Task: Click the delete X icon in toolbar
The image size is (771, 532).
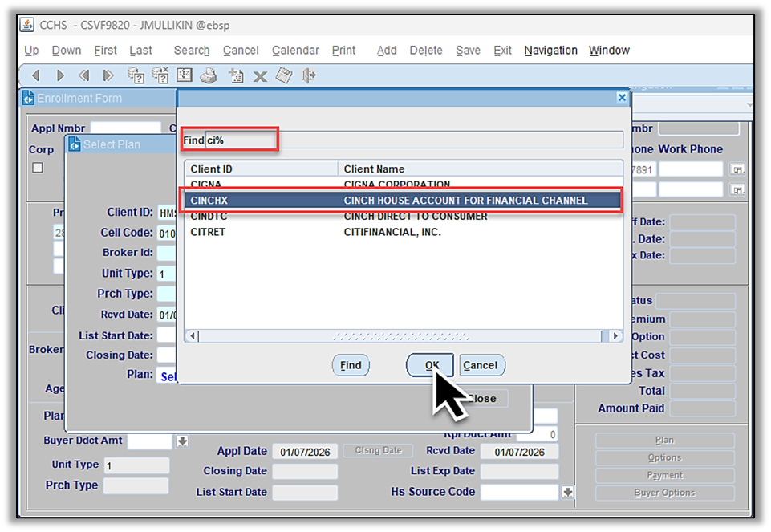Action: tap(259, 76)
